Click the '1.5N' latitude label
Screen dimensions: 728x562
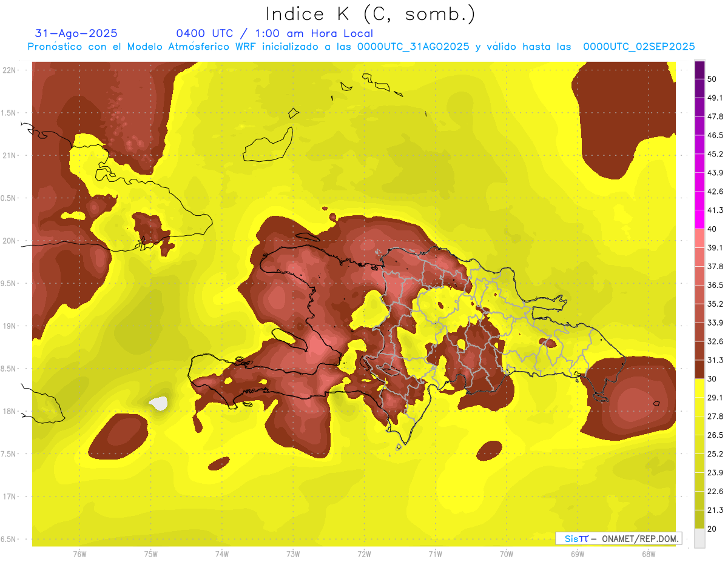pyautogui.click(x=9, y=113)
